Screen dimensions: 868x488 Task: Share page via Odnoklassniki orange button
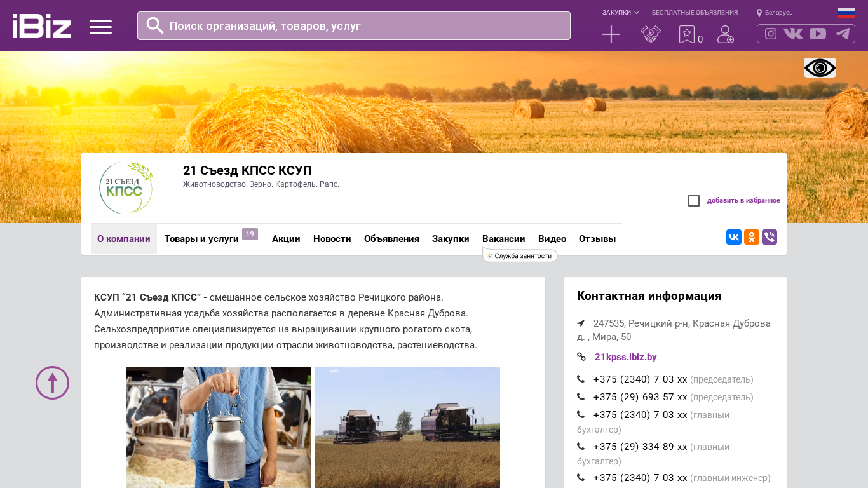point(752,237)
